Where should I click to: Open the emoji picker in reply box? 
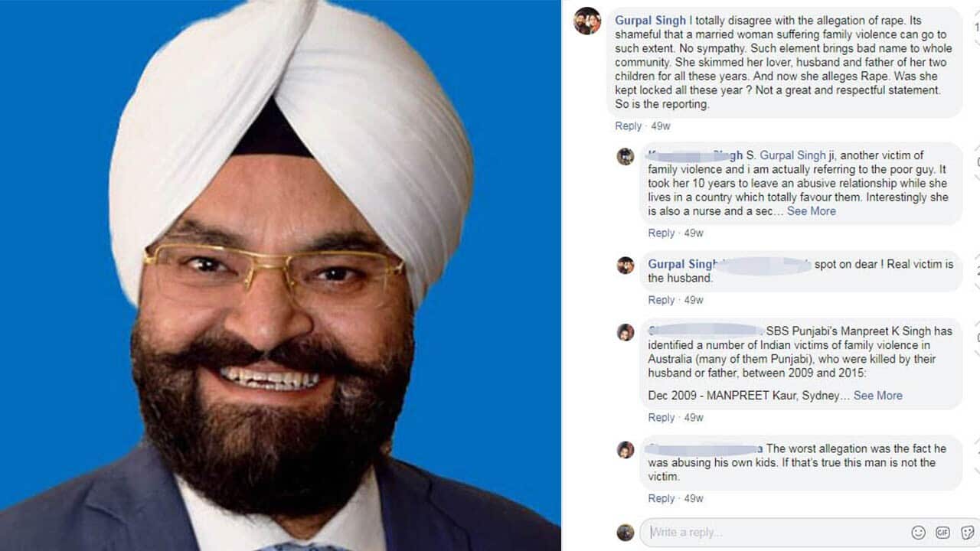pyautogui.click(x=918, y=532)
